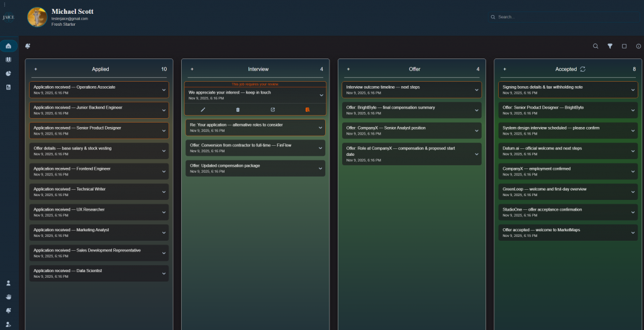Click Michael Scott's profile avatar
This screenshot has height=330, width=644.
tap(37, 17)
